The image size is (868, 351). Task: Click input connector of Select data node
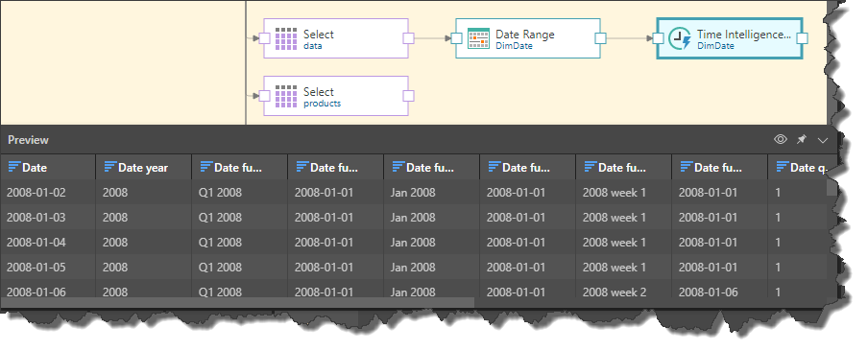point(264,38)
